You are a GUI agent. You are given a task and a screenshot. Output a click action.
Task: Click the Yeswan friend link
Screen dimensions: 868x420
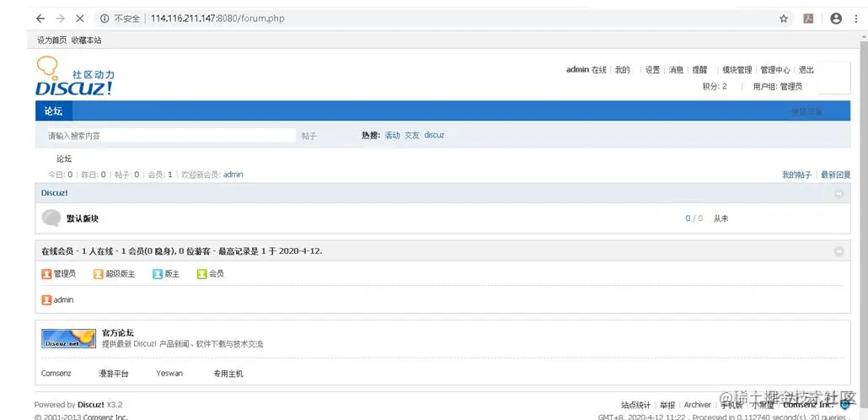point(169,374)
